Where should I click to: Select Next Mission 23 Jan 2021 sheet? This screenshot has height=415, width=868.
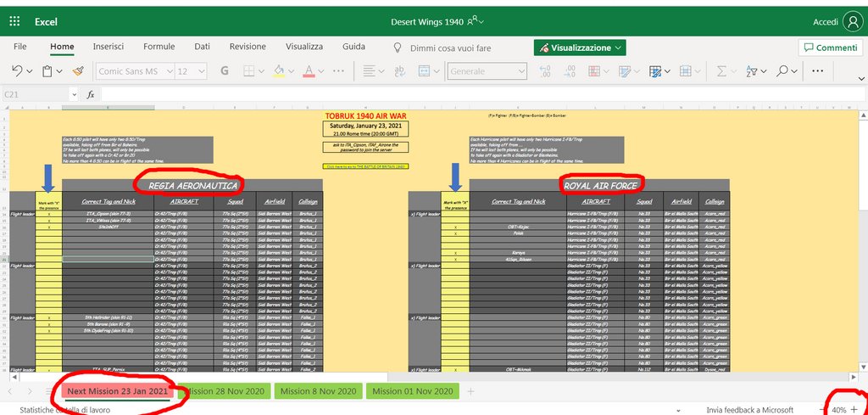point(117,391)
